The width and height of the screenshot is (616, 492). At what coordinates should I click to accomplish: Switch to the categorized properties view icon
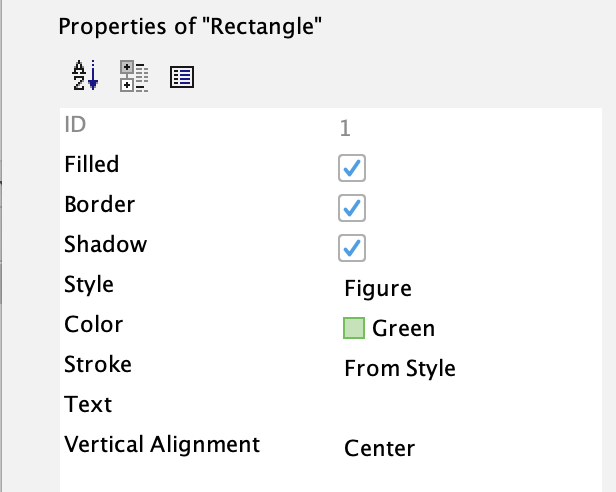click(x=134, y=76)
